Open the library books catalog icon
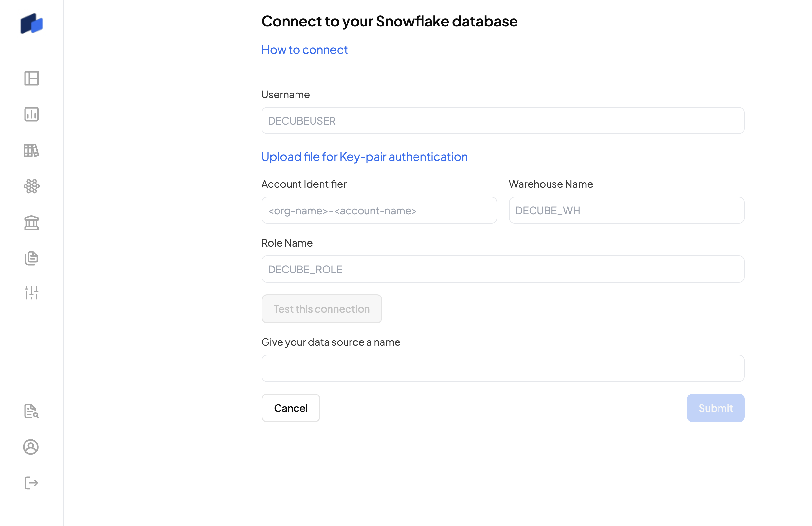This screenshot has height=526, width=812. click(31, 150)
